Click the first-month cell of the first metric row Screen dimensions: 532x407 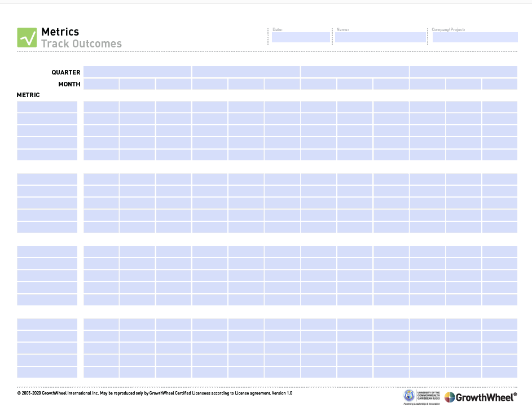(x=102, y=107)
